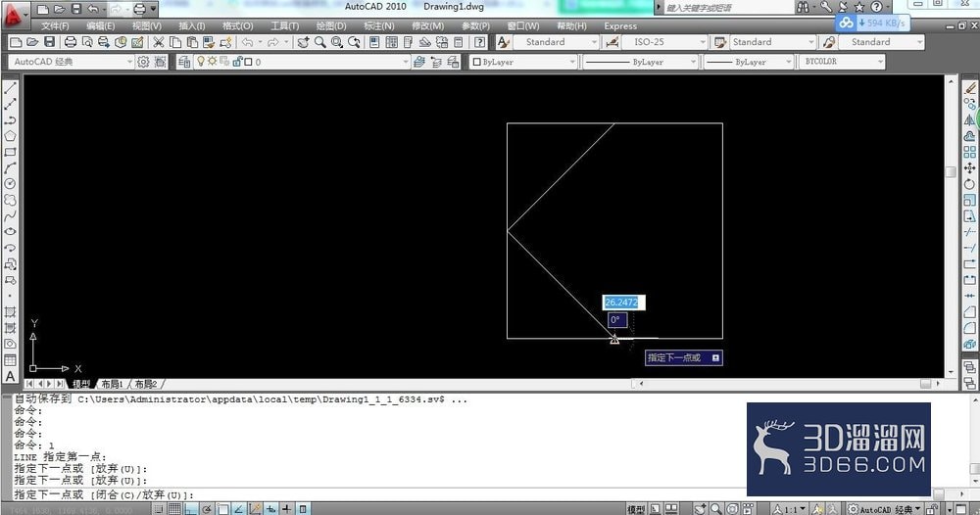Image resolution: width=980 pixels, height=515 pixels.
Task: Open the 文件(F) menu
Action: (x=55, y=26)
